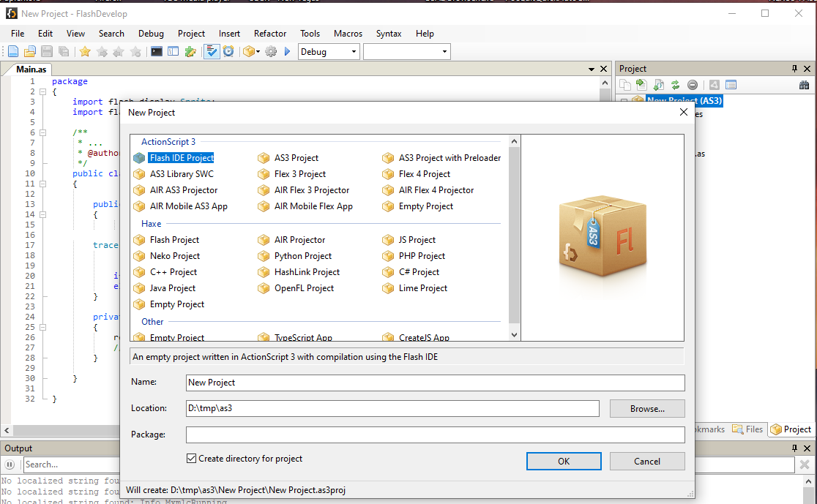This screenshot has height=504, width=817.
Task: Open the Macros menu
Action: pos(348,34)
